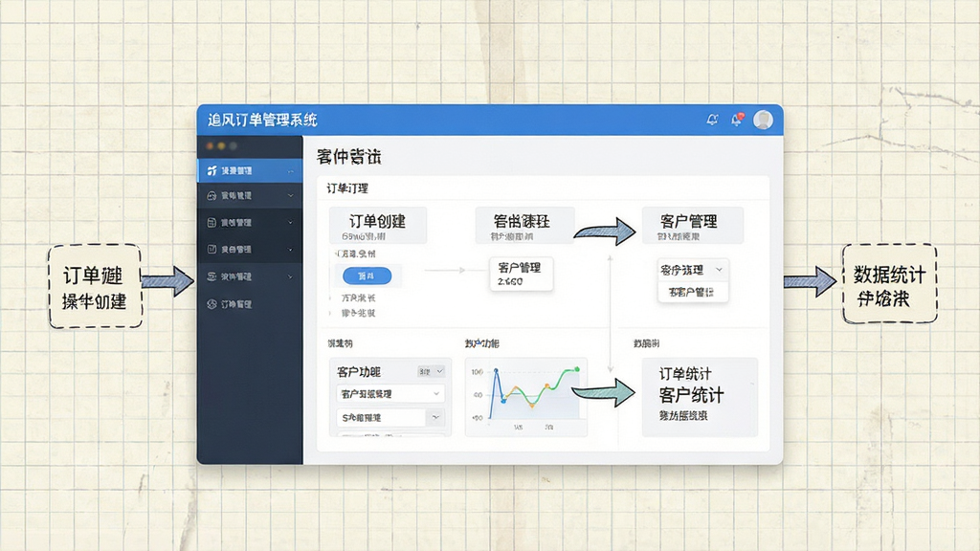Open the top-right 客户管理 card
This screenshot has width=980, height=551.
tap(693, 226)
